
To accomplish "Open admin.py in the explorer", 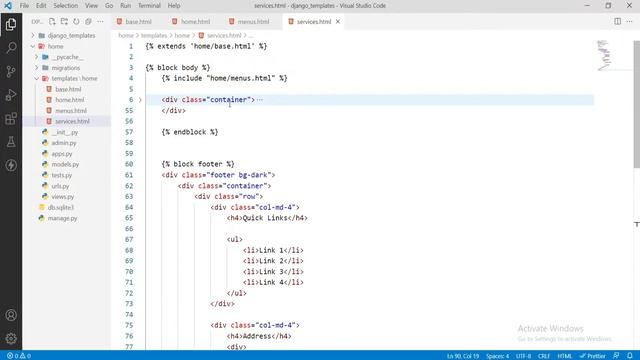I will pyautogui.click(x=64, y=143).
